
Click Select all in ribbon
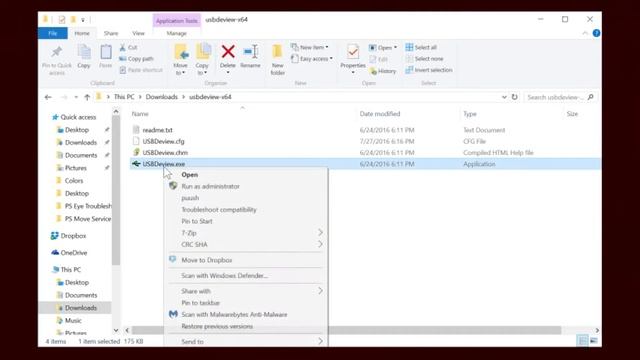point(421,47)
